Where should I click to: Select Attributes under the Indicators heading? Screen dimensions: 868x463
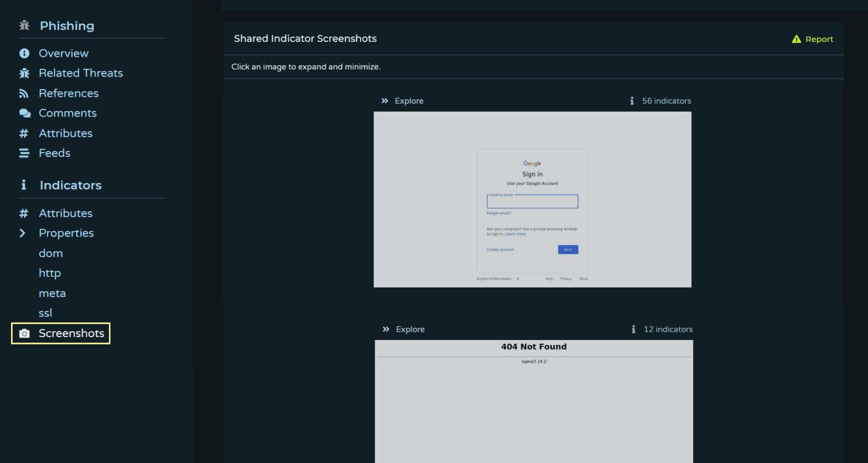[66, 213]
